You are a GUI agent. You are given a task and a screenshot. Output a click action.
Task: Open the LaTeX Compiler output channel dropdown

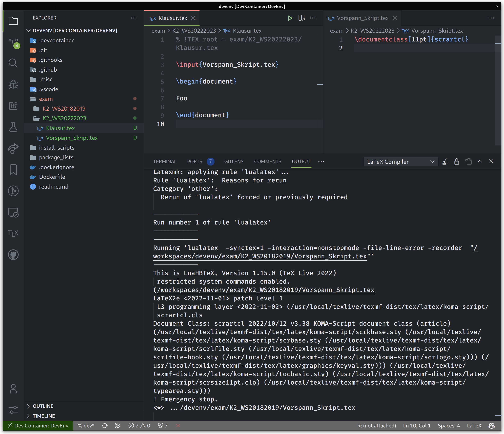(401, 161)
